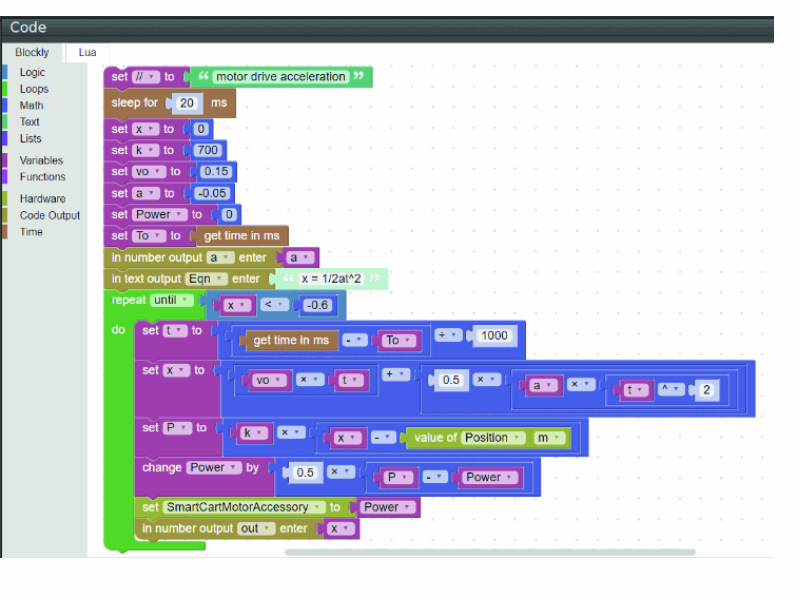Click the sleep duration field showing 20
Screen dimensions: 800x600
tap(187, 103)
